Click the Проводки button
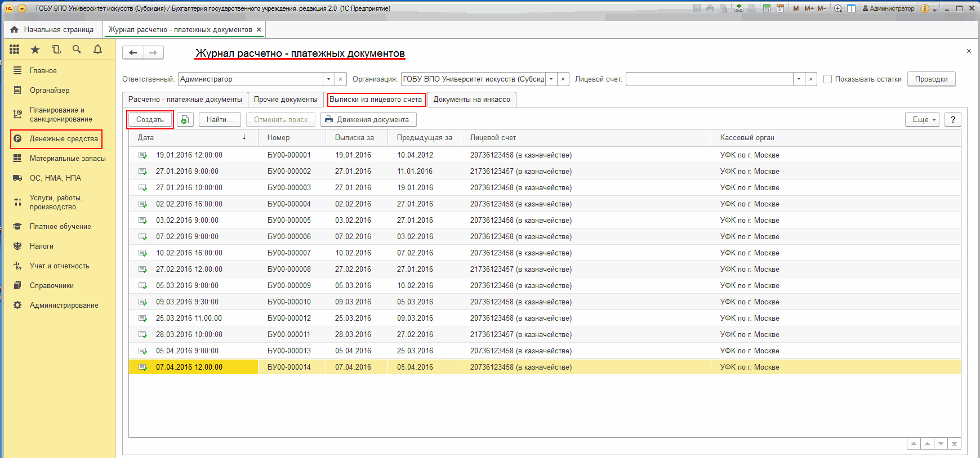The image size is (980, 458). click(931, 79)
